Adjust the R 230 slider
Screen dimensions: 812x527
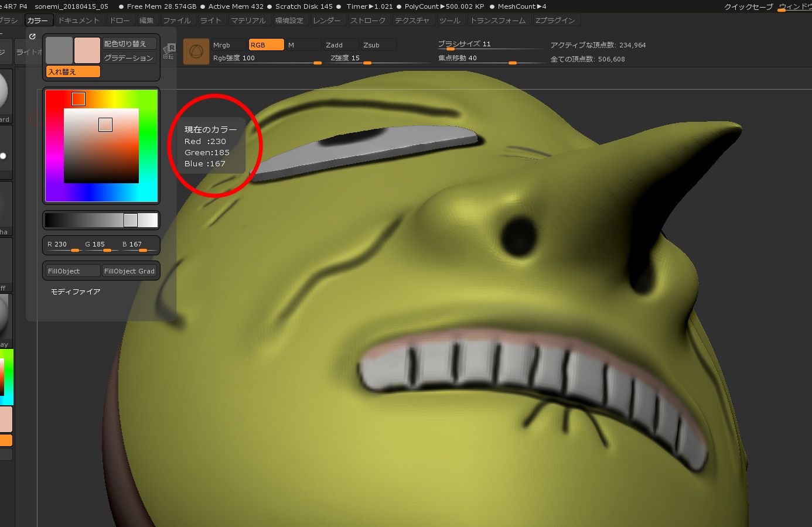pos(63,245)
